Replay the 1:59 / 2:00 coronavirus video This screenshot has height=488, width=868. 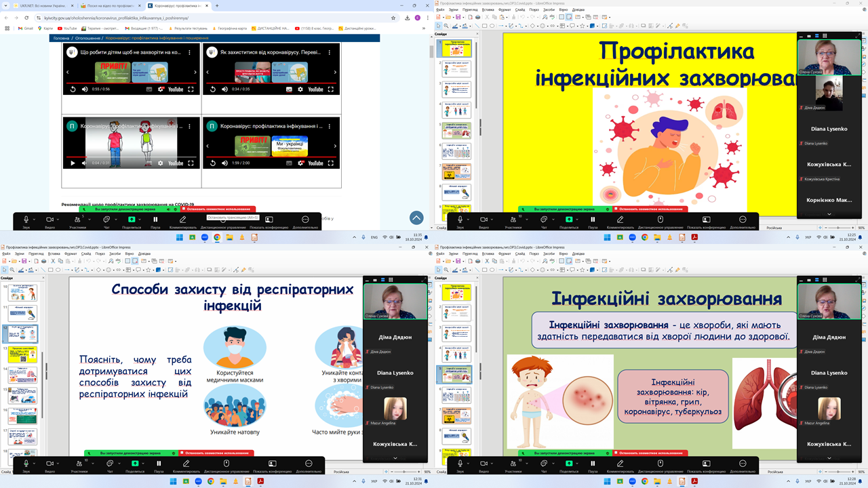pos(213,163)
